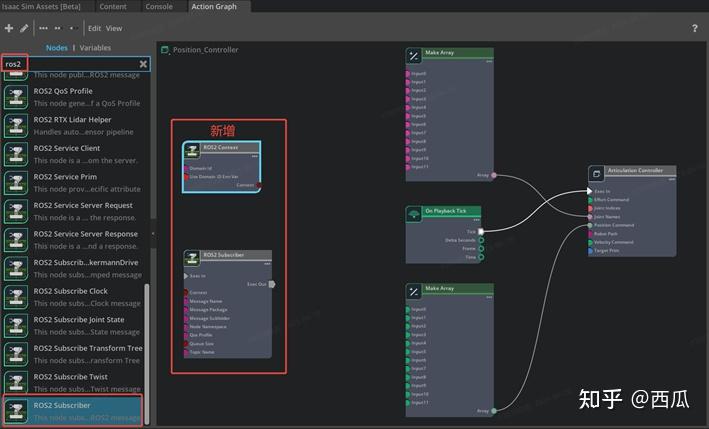Screen dimensions: 709x429
Task: Open the Edit menu
Action: click(94, 28)
